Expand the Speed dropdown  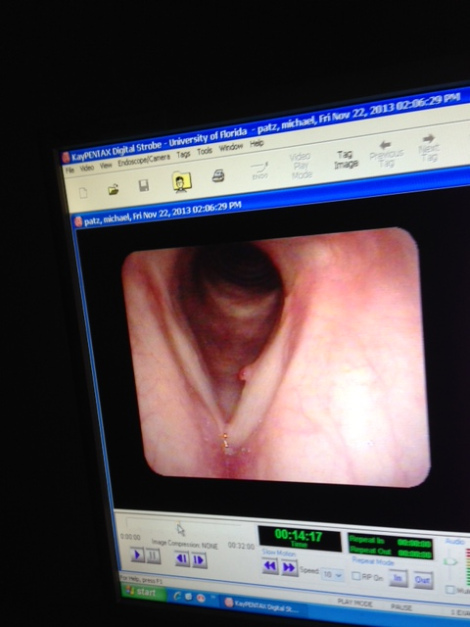tap(333, 575)
